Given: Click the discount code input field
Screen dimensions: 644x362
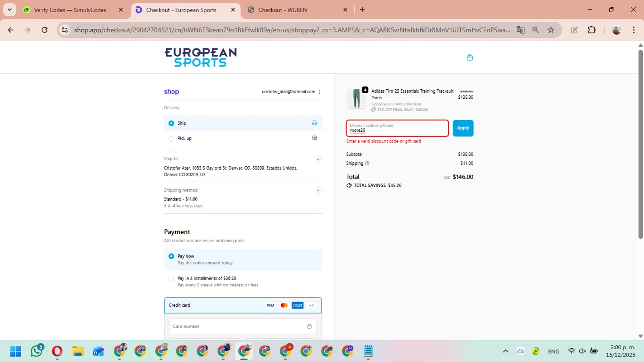Looking at the screenshot, I should coord(398,128).
